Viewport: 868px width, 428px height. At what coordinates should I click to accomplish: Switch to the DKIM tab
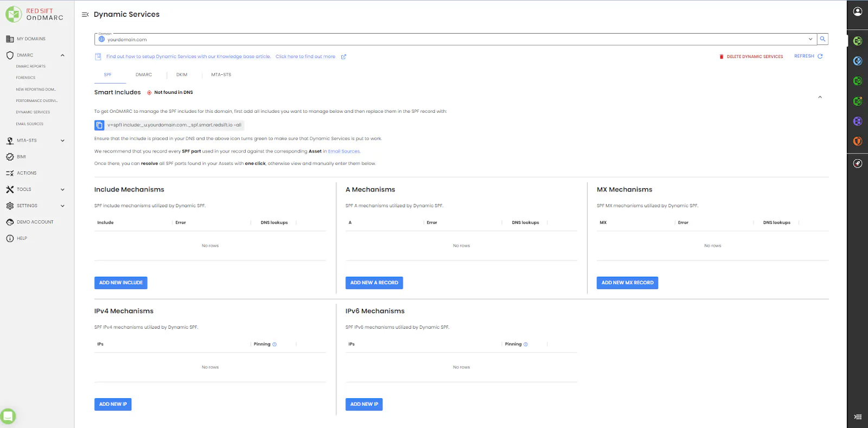pos(182,75)
